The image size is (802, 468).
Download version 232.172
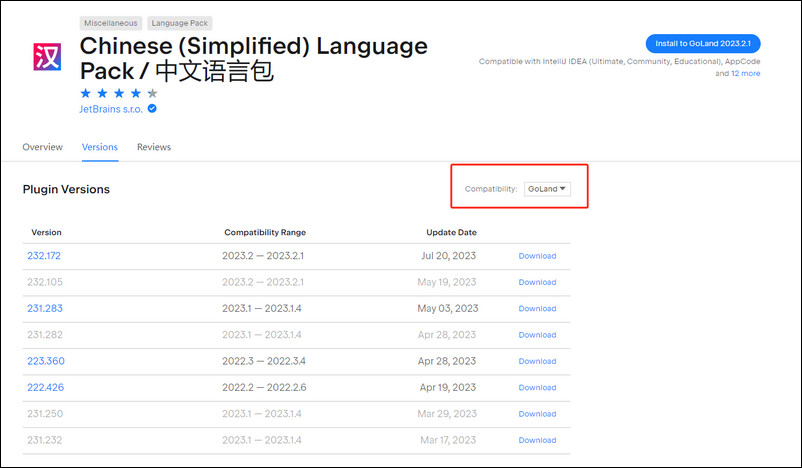537,256
